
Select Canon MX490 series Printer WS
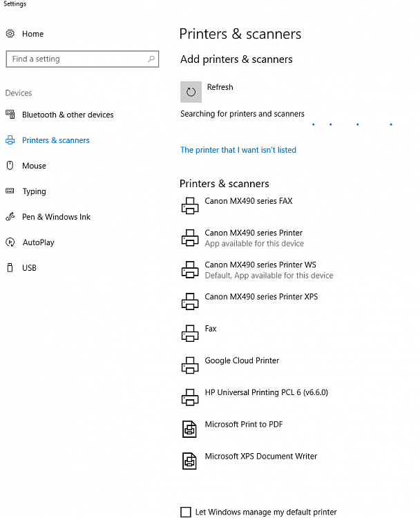coord(260,265)
